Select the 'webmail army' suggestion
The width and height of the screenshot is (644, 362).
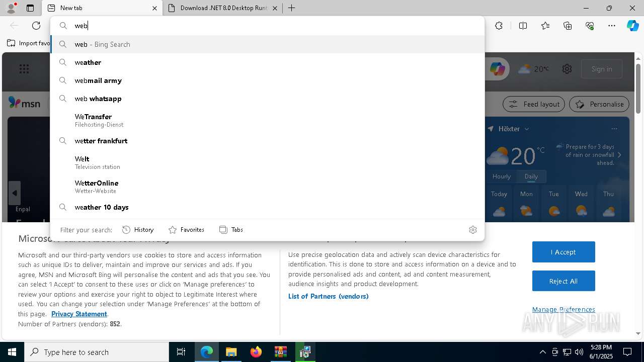267,80
